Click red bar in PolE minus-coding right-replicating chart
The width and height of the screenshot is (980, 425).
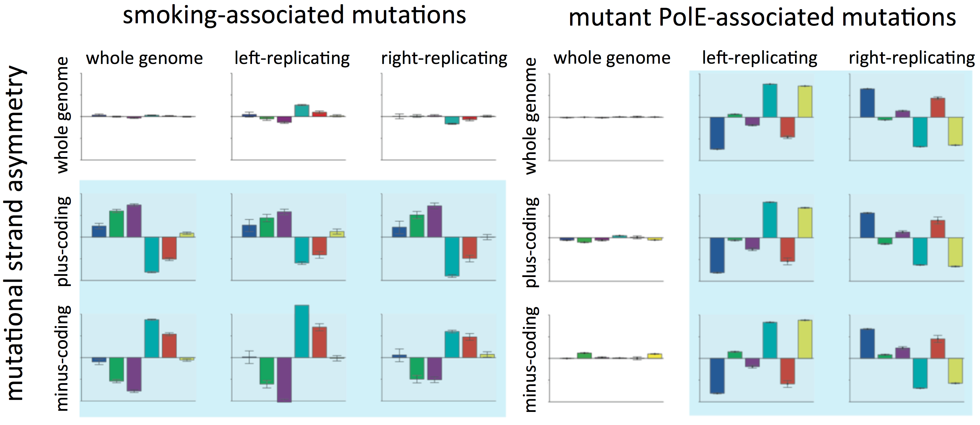[938, 349]
